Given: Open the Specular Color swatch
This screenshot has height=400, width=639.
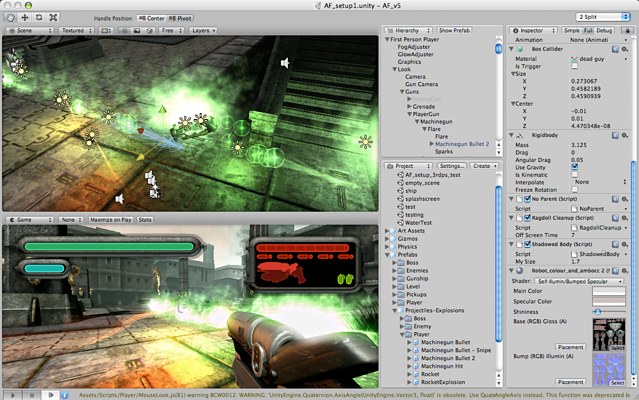Looking at the screenshot, I should point(608,301).
